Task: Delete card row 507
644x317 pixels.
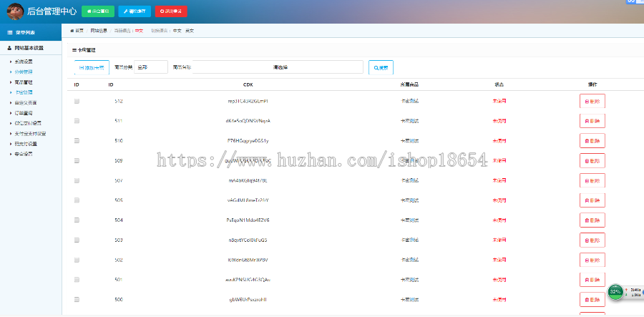Action: pyautogui.click(x=592, y=180)
